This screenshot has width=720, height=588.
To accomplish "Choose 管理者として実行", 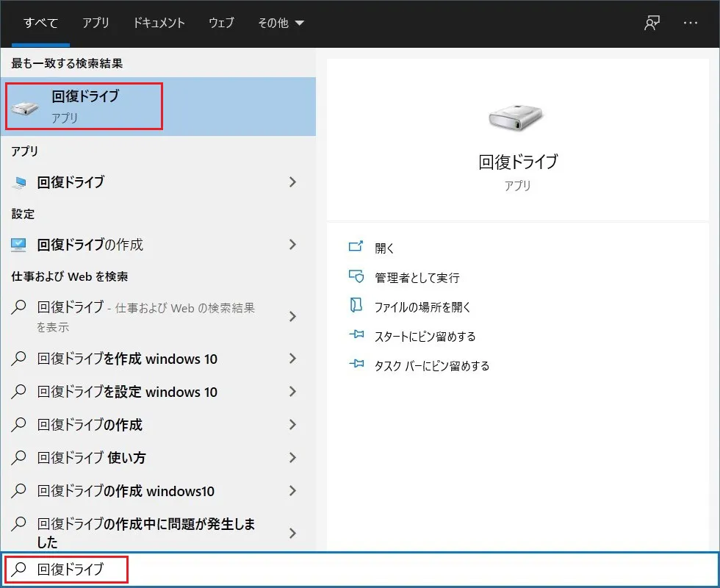I will (417, 278).
